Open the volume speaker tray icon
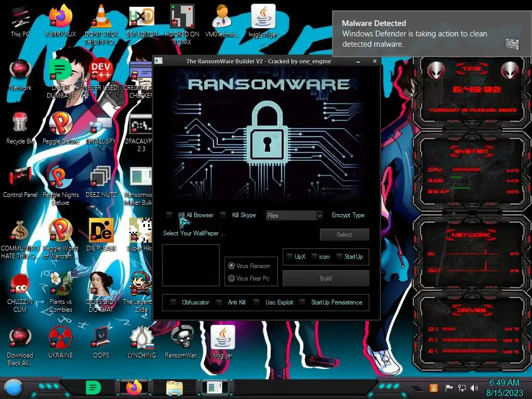Screen dimensions: 532x399 pos(474,388)
